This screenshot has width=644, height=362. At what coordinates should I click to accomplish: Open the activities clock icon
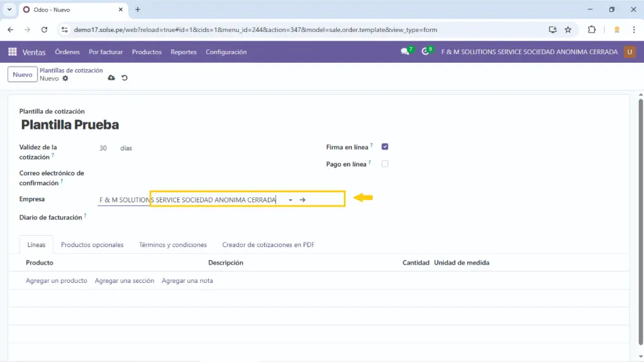pos(426,52)
